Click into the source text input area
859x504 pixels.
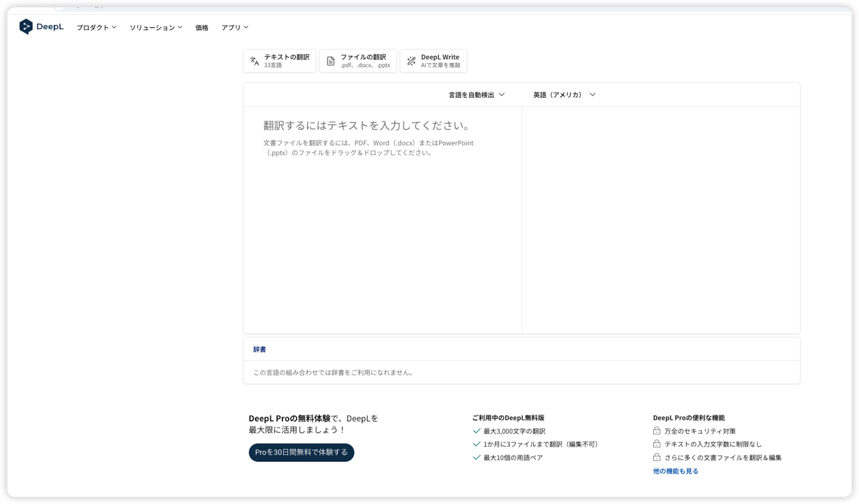click(382, 220)
